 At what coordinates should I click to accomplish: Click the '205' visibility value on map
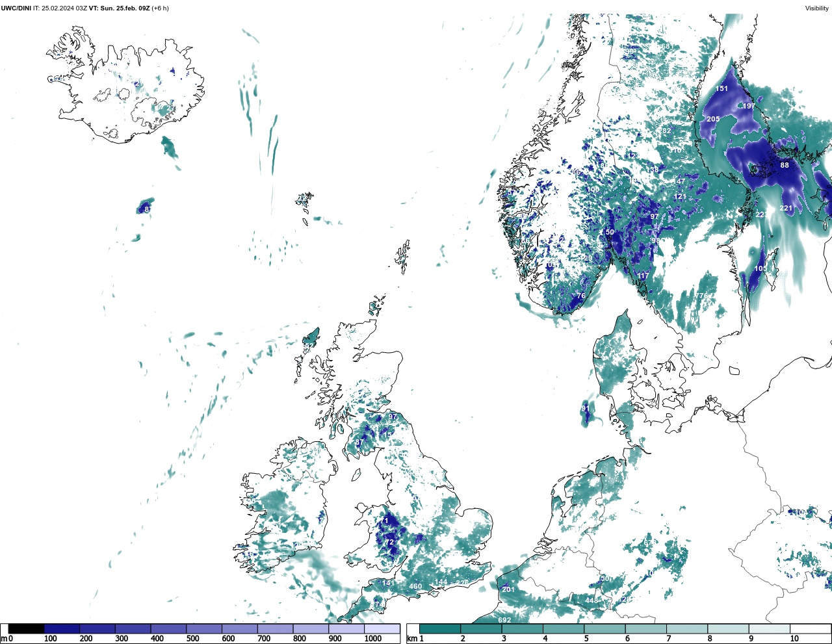pos(713,119)
